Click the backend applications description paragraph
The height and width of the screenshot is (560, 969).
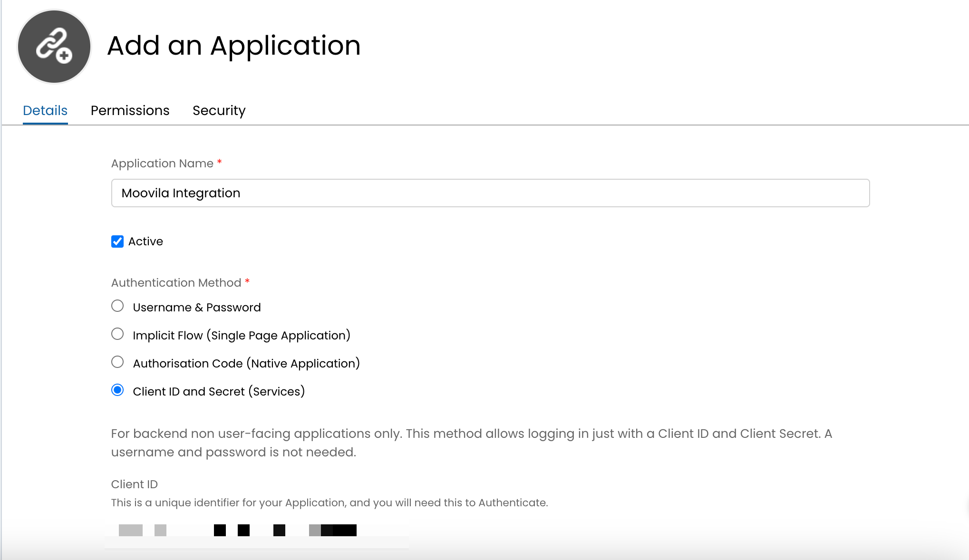tap(471, 443)
